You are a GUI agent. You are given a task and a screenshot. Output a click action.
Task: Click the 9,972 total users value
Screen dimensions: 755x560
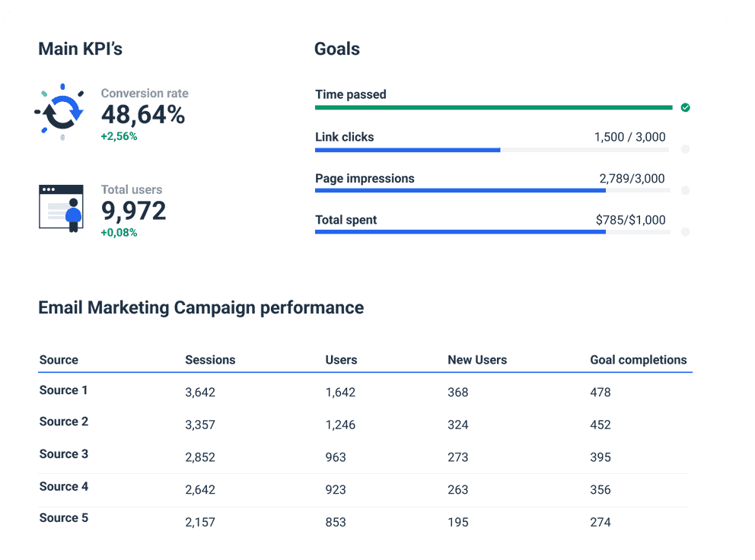133,211
